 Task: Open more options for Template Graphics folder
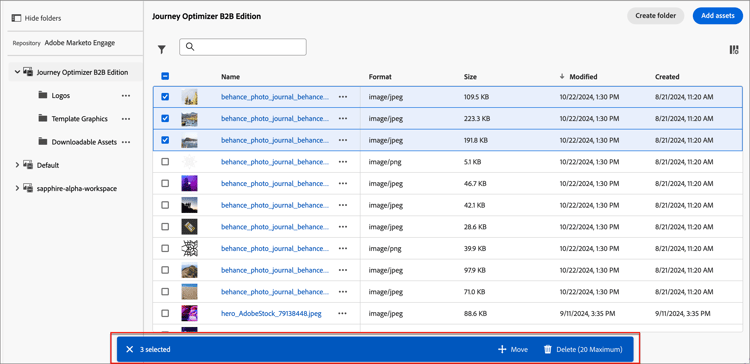coord(126,119)
